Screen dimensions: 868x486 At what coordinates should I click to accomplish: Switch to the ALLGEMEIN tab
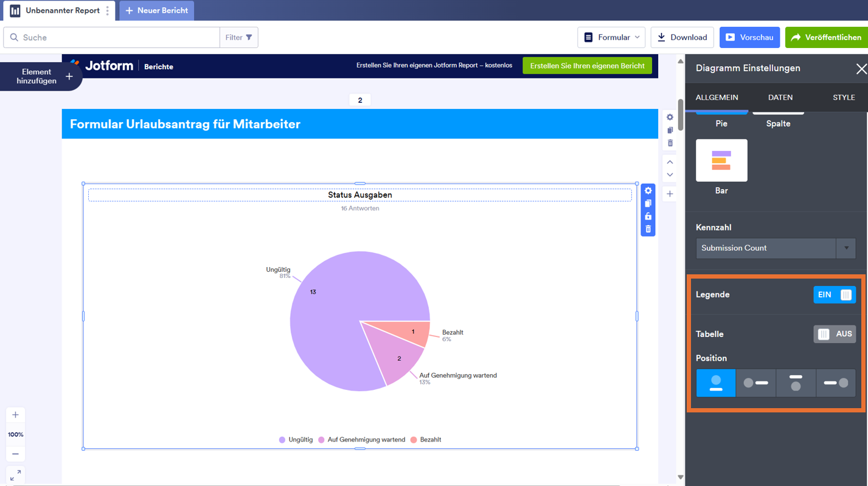(x=717, y=97)
